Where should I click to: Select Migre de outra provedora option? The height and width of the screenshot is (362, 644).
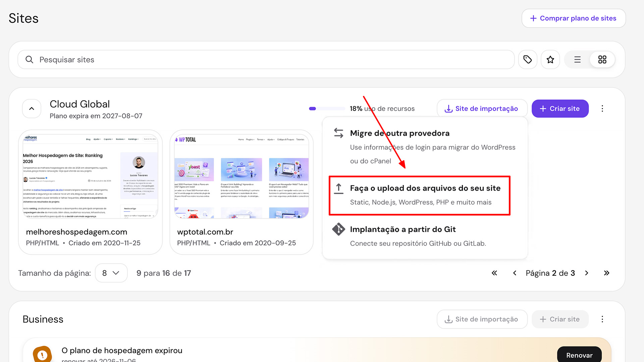click(x=425, y=147)
